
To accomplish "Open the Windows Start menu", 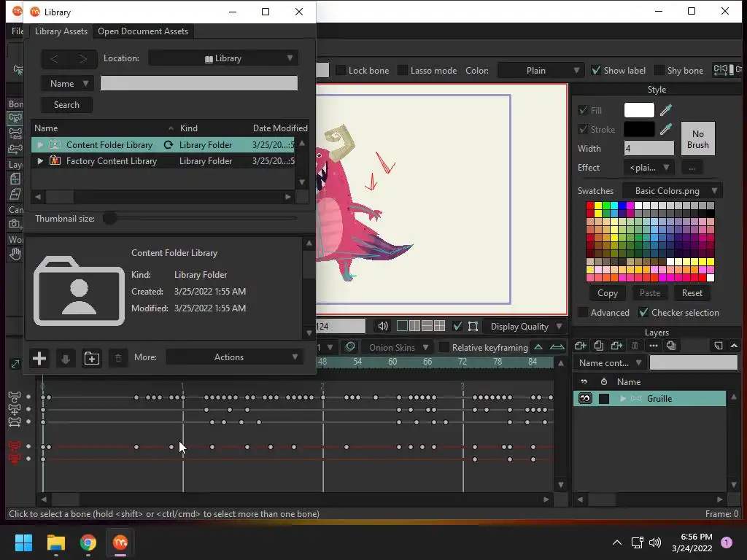I will click(23, 542).
